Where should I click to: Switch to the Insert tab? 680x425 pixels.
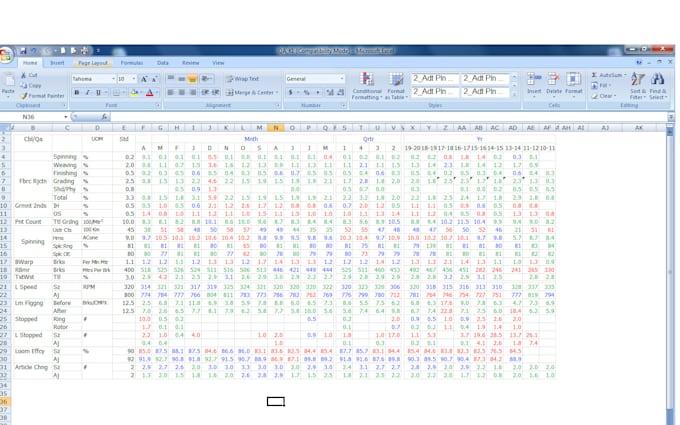tap(57, 63)
